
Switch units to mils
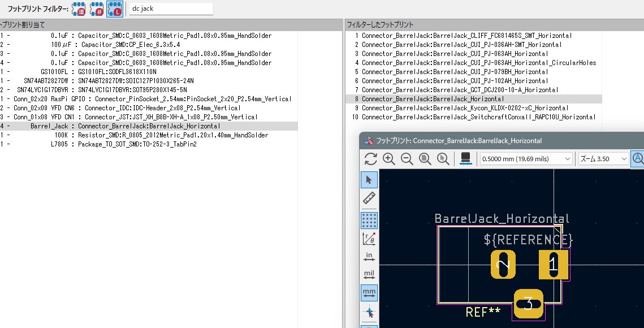click(369, 275)
